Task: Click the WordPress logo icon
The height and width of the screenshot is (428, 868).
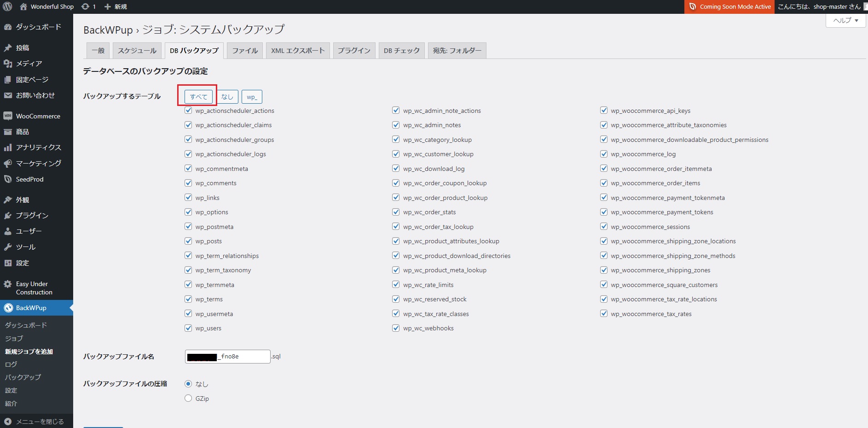Action: click(x=7, y=6)
